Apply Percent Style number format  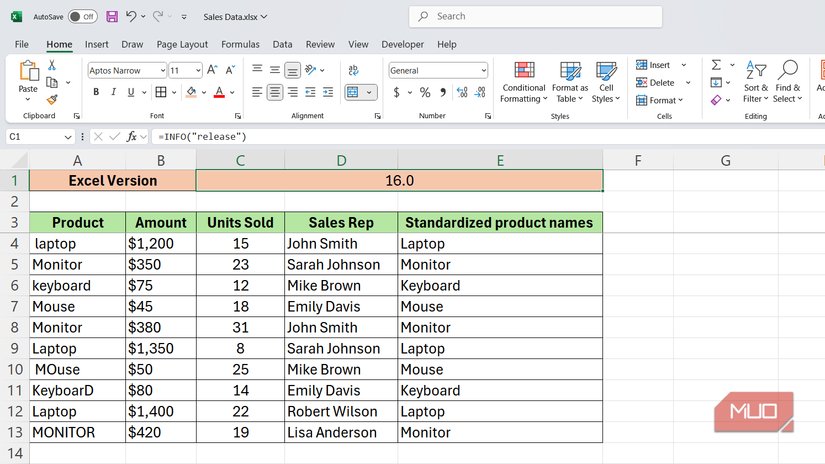tap(425, 92)
